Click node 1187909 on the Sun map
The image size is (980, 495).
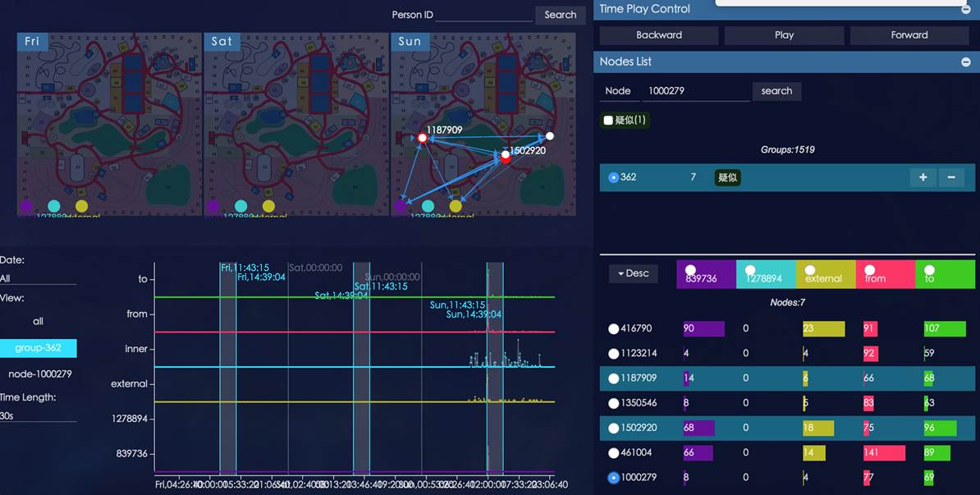pyautogui.click(x=422, y=138)
